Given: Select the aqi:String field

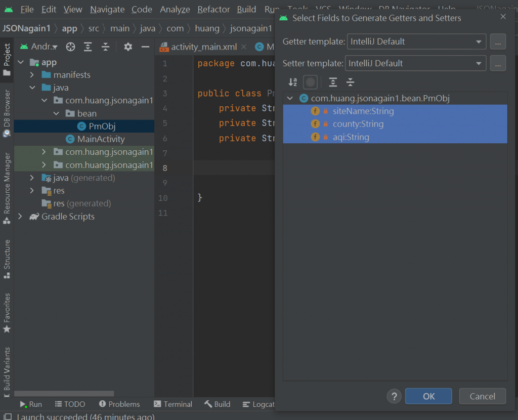Looking at the screenshot, I should pyautogui.click(x=395, y=137).
